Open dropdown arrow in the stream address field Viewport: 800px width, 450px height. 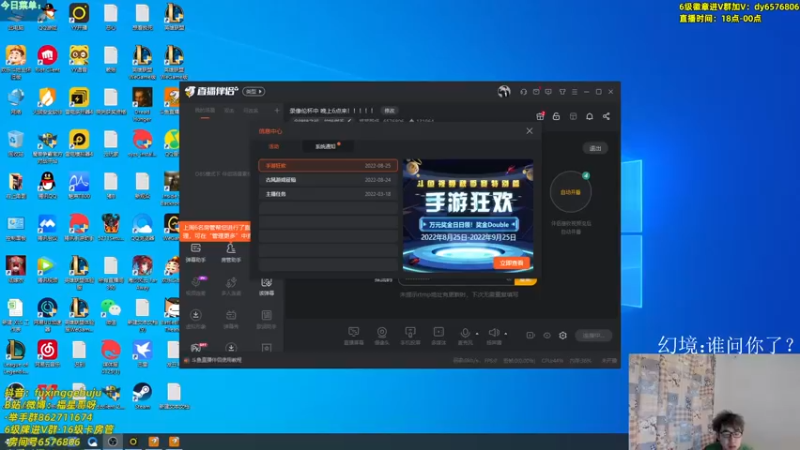tap(508, 280)
